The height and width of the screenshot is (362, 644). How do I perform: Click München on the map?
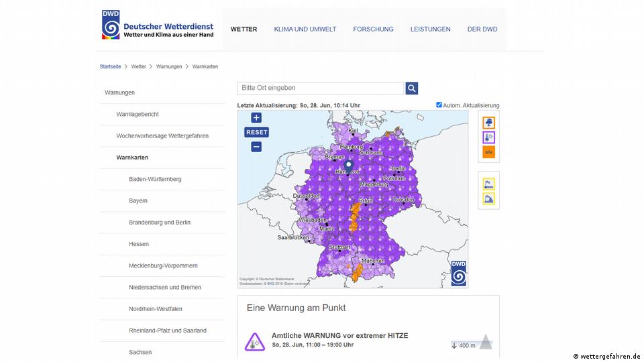pyautogui.click(x=373, y=261)
